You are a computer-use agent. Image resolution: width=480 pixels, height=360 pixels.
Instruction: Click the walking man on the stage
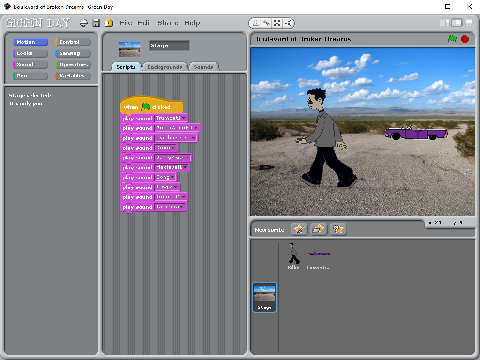click(x=325, y=137)
